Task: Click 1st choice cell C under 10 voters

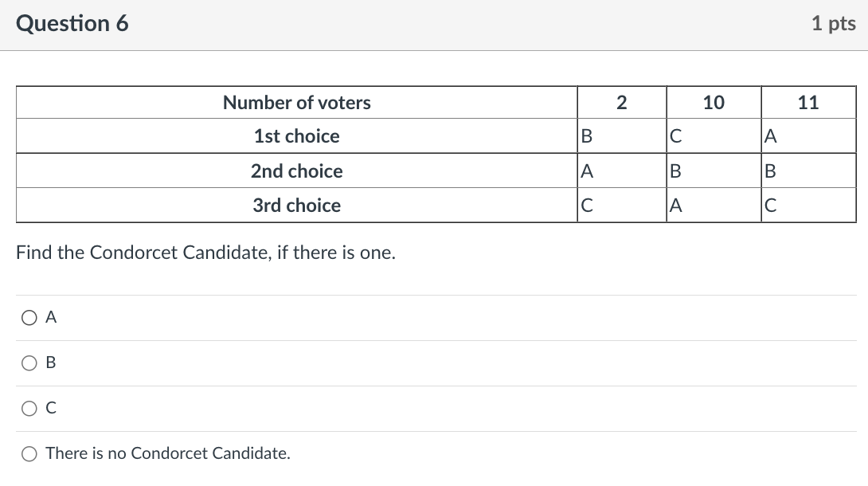Action: pos(714,136)
